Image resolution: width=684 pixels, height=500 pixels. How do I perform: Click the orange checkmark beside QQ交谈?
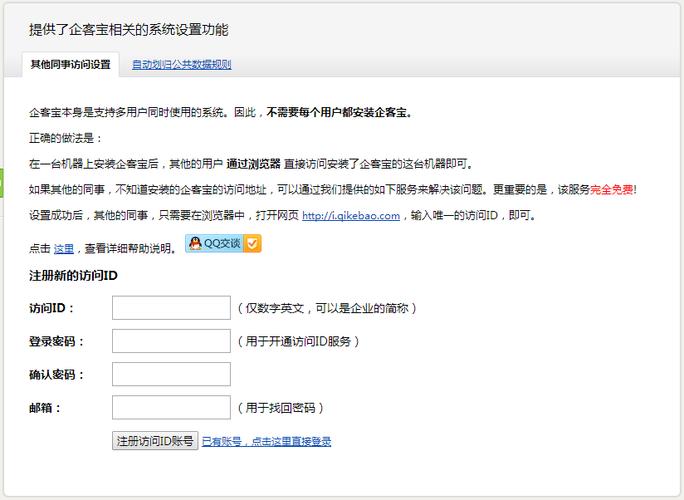coord(253,243)
